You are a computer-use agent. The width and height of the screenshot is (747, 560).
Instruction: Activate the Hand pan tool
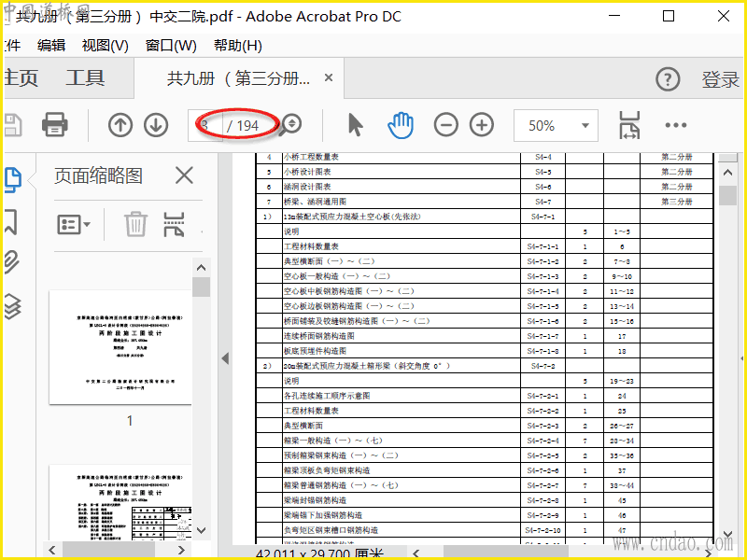(401, 125)
